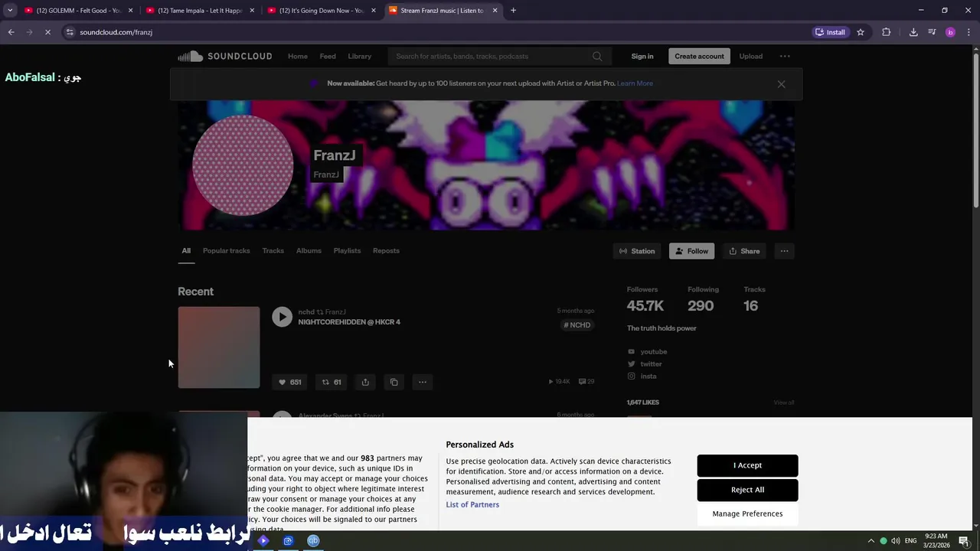Viewport: 980px width, 551px height.
Task: Click Sign in button
Action: [642, 56]
